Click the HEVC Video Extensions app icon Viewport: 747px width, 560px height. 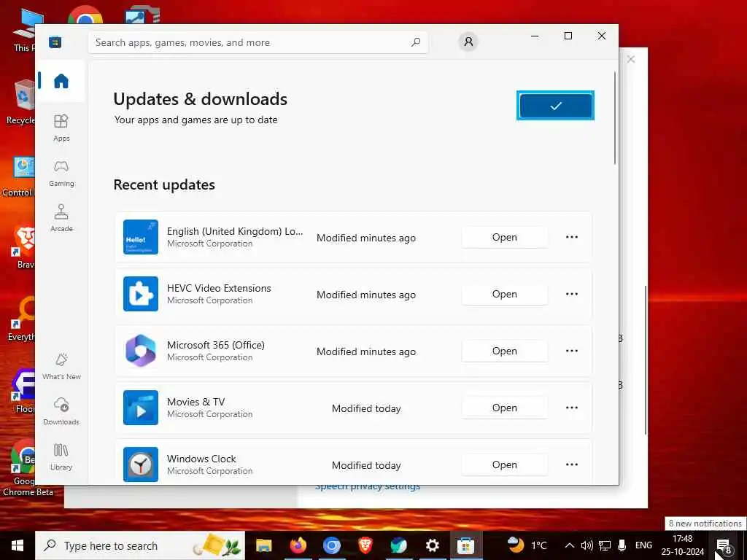[x=141, y=294]
